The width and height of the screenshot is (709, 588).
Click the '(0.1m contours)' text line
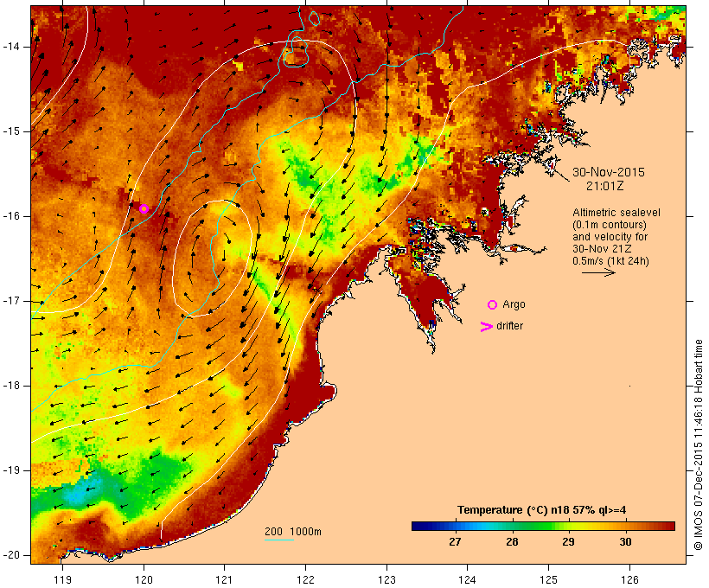[610, 225]
